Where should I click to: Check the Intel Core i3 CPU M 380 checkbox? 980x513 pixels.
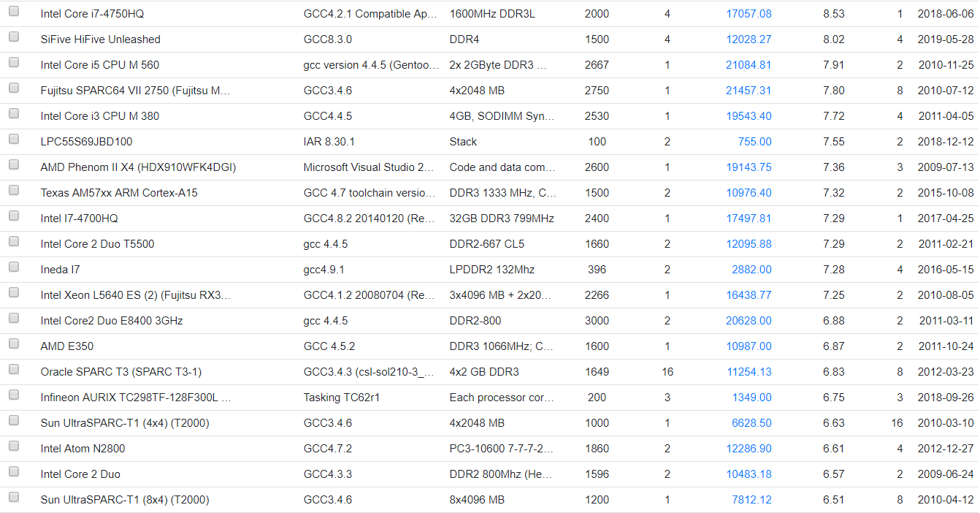(14, 114)
